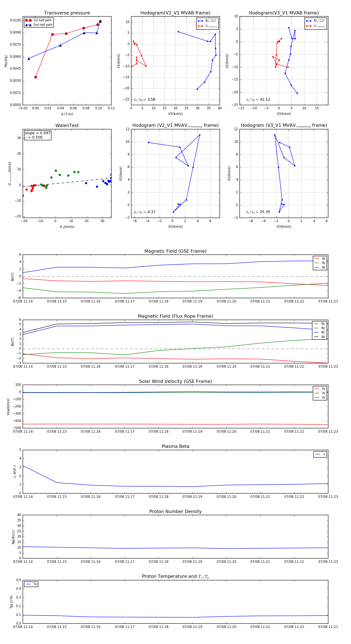Click "B(nT)" y-axis label of Flux Rope panel
This screenshot has width=351, height=644.
pyautogui.click(x=12, y=342)
